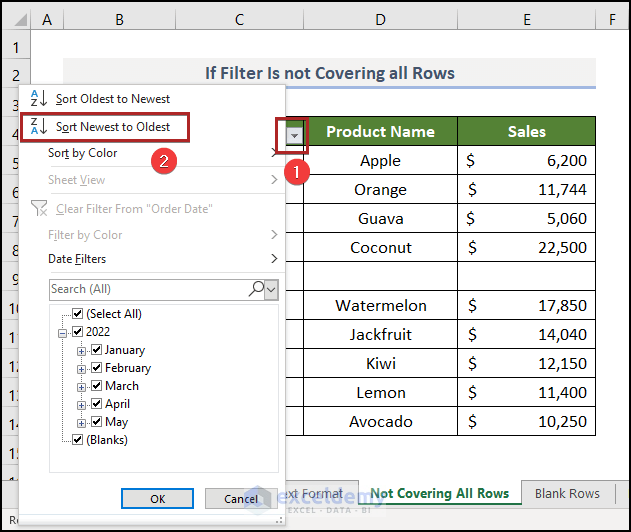Uncheck the 2022 year checkbox
The width and height of the screenshot is (631, 532).
[x=77, y=332]
